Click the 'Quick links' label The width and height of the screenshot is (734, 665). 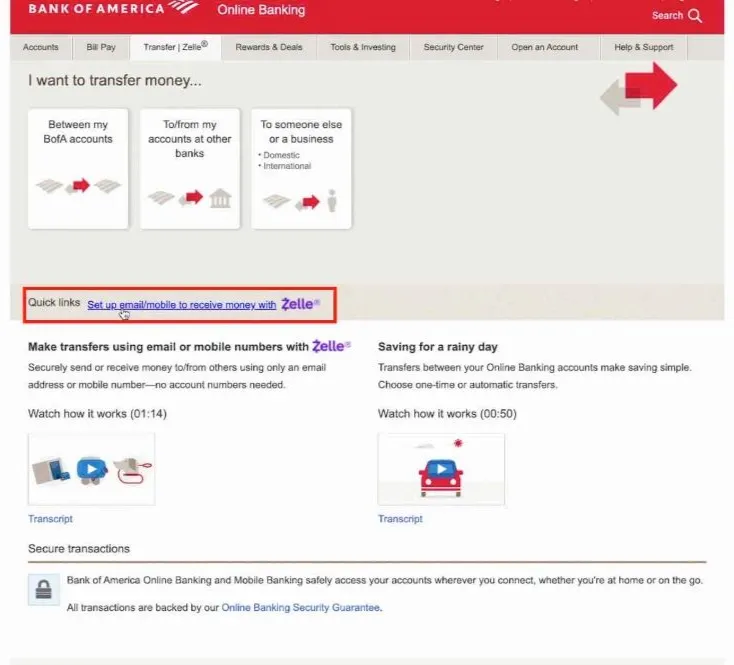tap(54, 302)
